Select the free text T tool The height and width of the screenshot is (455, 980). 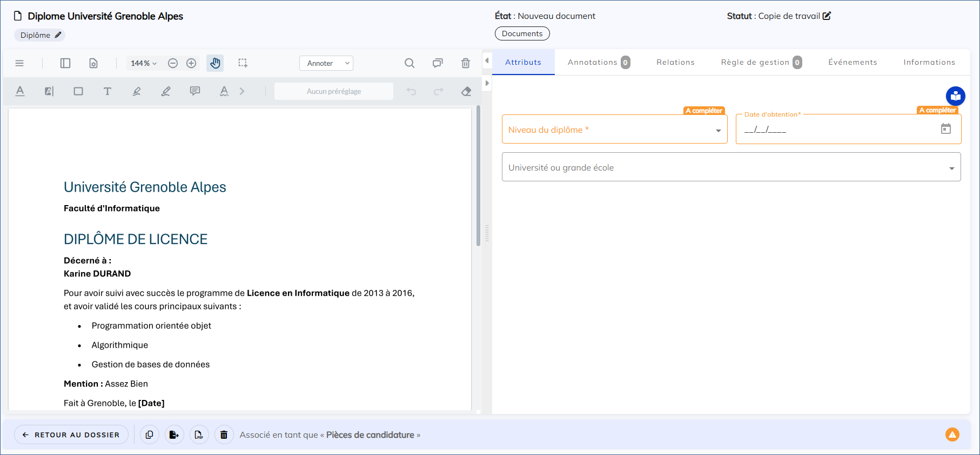click(108, 91)
